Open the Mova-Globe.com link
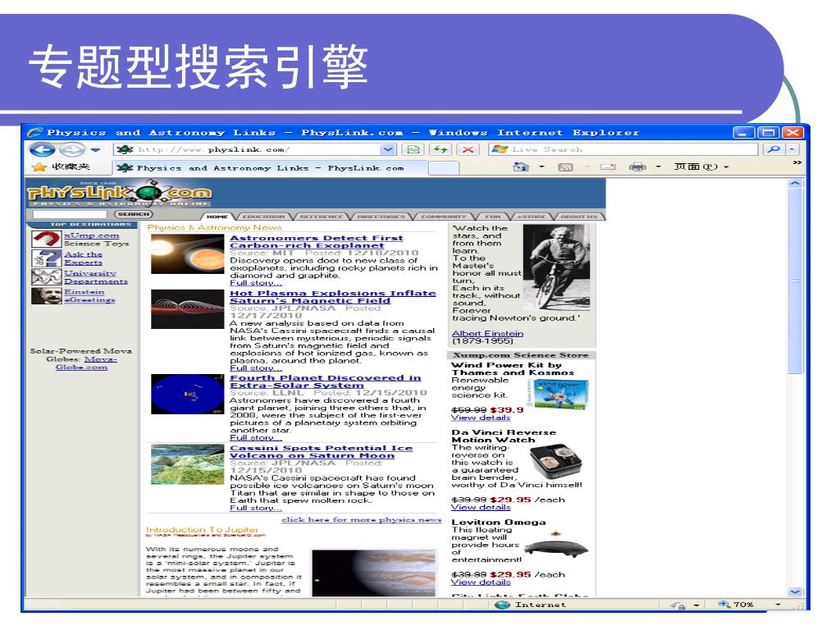 tap(88, 363)
